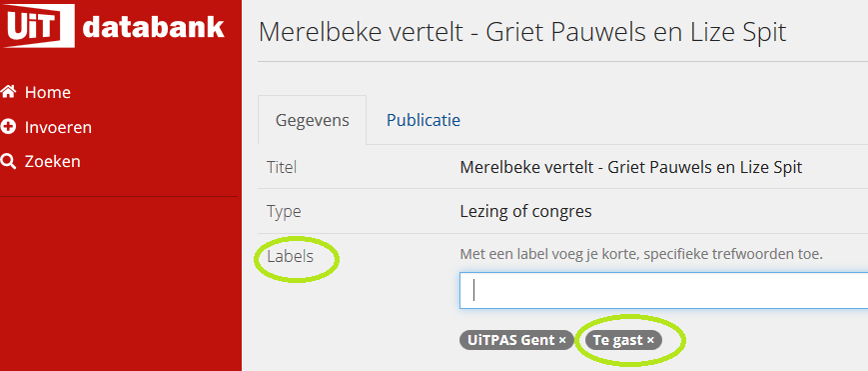Click the Type value Lezing of congres

pos(525,211)
